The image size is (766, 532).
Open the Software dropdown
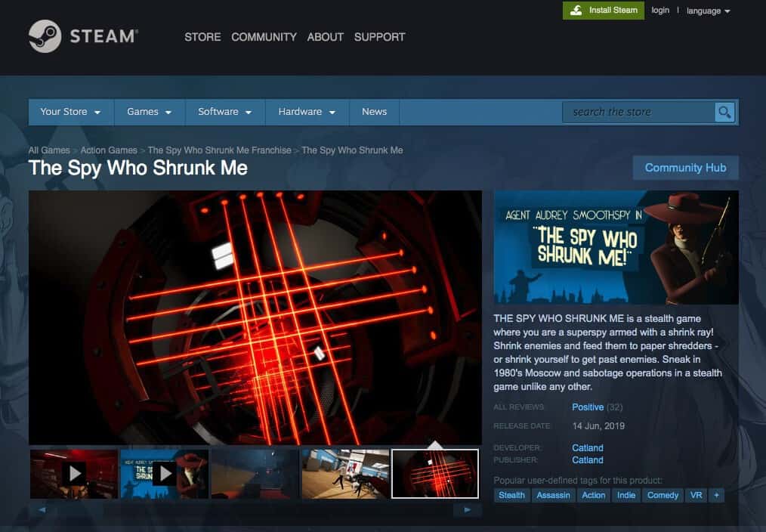pos(225,112)
